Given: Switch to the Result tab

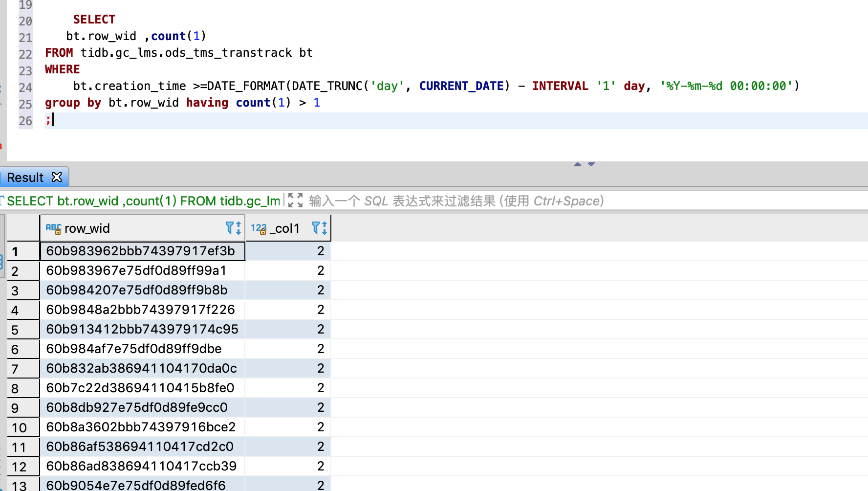Looking at the screenshot, I should (25, 178).
